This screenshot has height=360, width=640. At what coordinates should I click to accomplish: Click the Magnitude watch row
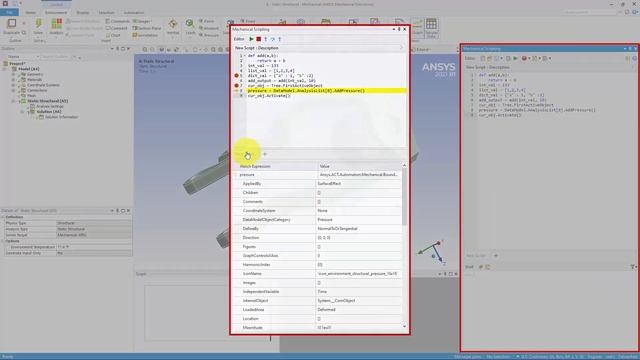tap(318, 327)
